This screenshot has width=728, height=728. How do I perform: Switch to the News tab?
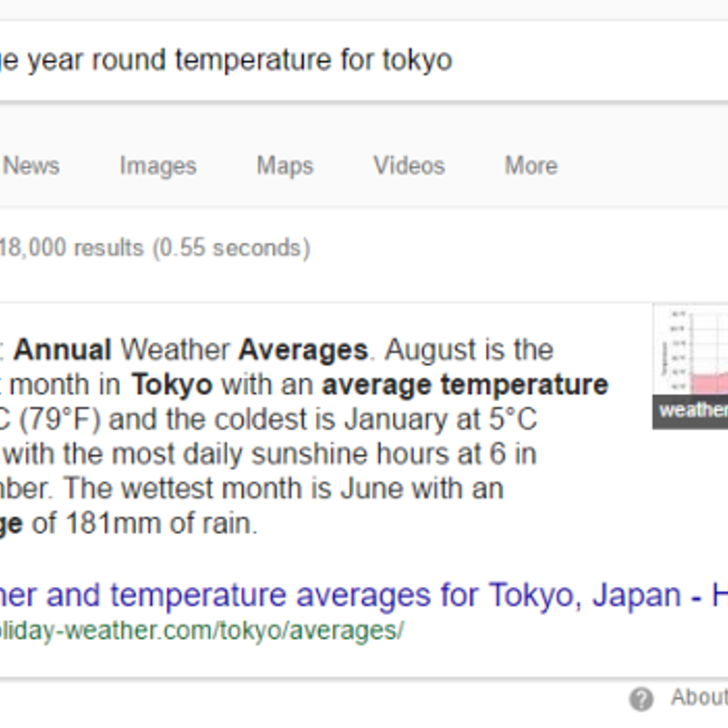point(32,166)
